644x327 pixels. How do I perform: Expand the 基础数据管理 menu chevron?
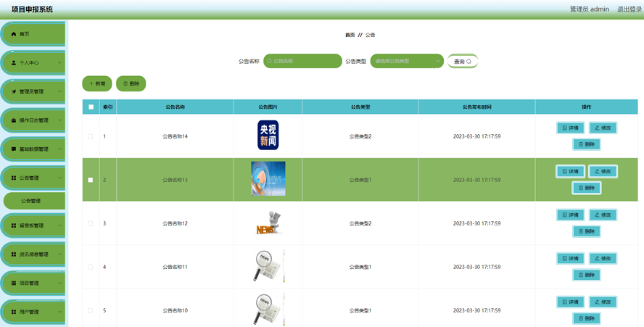59,149
